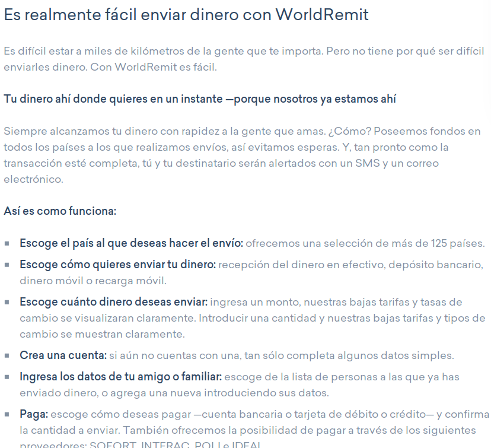Click the bullet square beside 'Ingresa los datos'
Screen dimensions: 491x448
point(7,377)
